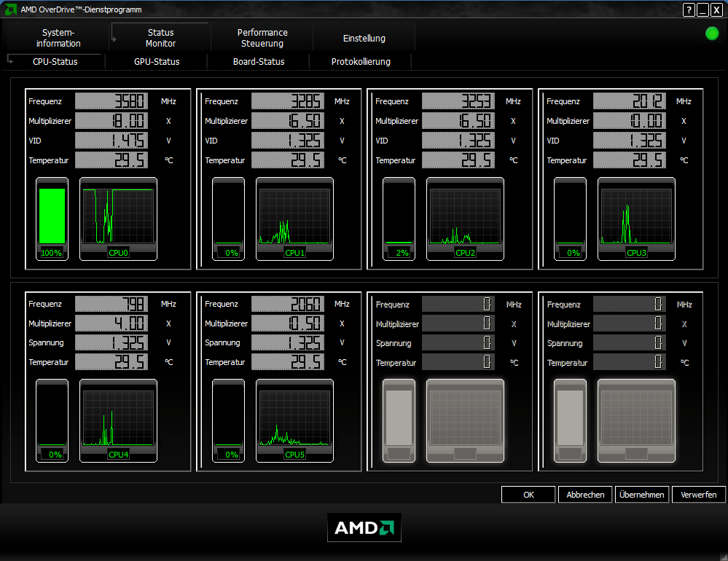Apply changes with Übernehmen

641,495
